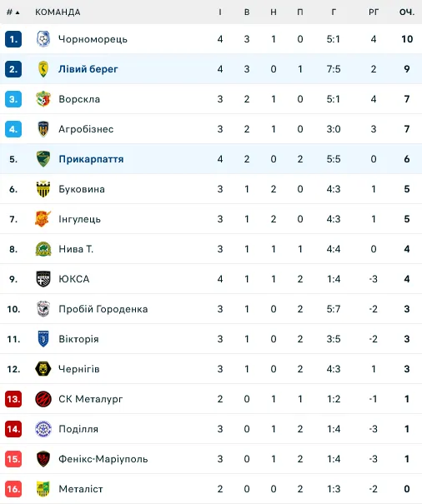Sort table by the # column arrow
Viewport: 422px width, 504px height.
point(13,12)
